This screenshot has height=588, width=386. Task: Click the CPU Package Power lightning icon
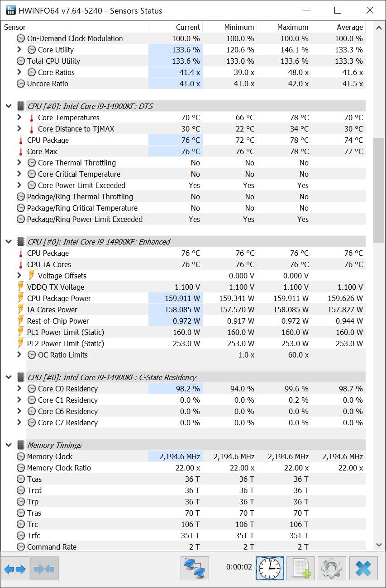pos(20,298)
